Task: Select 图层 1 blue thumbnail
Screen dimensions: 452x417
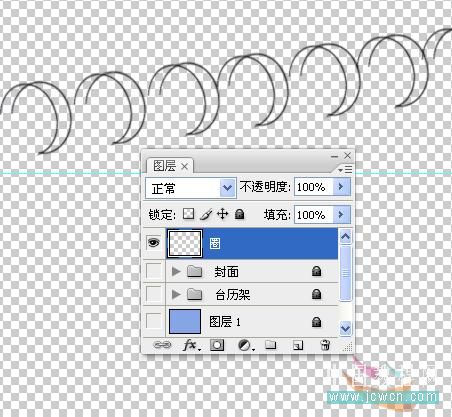Action: (x=185, y=321)
